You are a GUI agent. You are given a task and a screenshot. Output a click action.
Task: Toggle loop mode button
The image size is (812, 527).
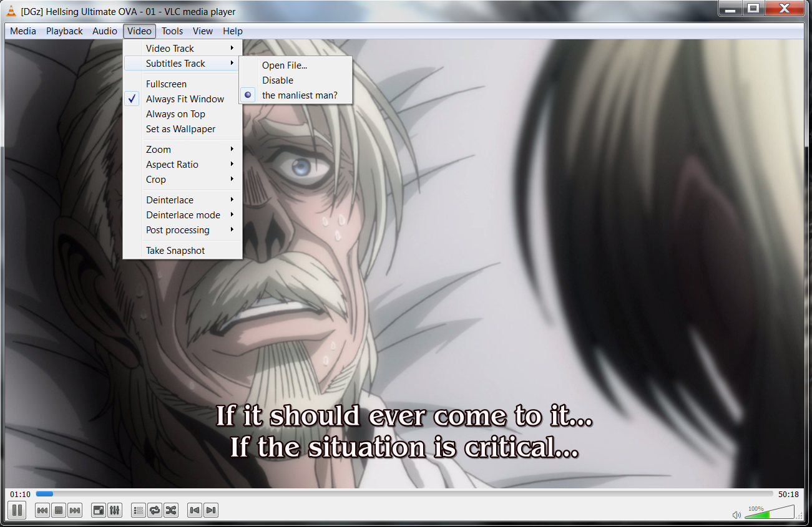(155, 510)
